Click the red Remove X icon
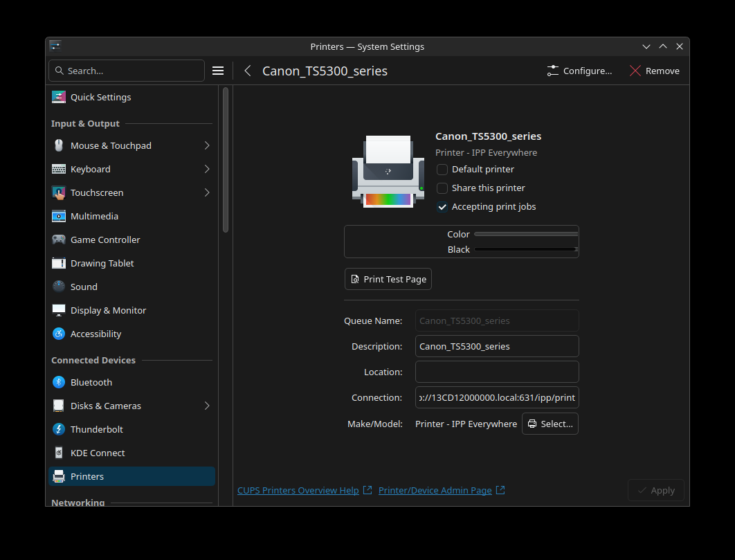Screen dimensions: 735x560 635,71
